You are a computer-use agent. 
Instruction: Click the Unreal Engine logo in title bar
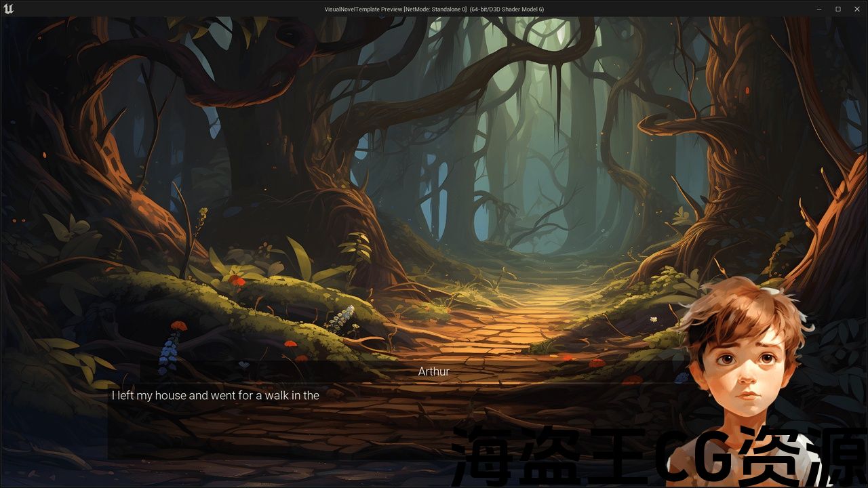8,9
